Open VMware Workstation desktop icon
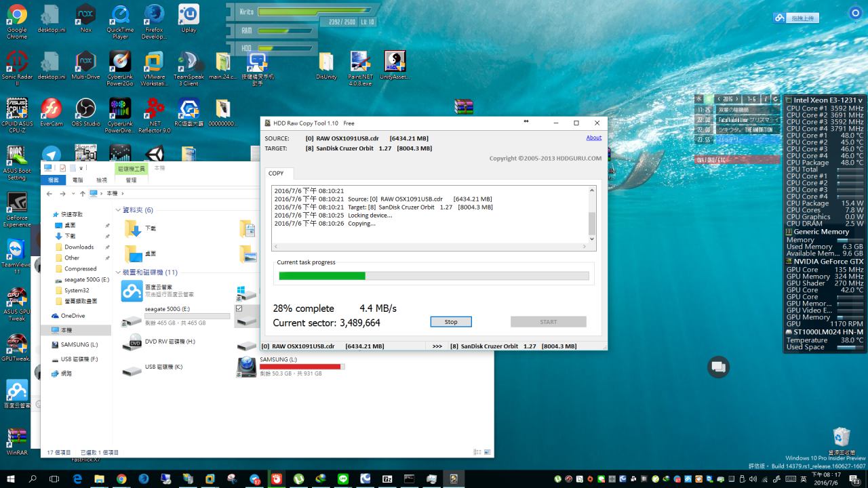This screenshot has width=868, height=488. 154,62
